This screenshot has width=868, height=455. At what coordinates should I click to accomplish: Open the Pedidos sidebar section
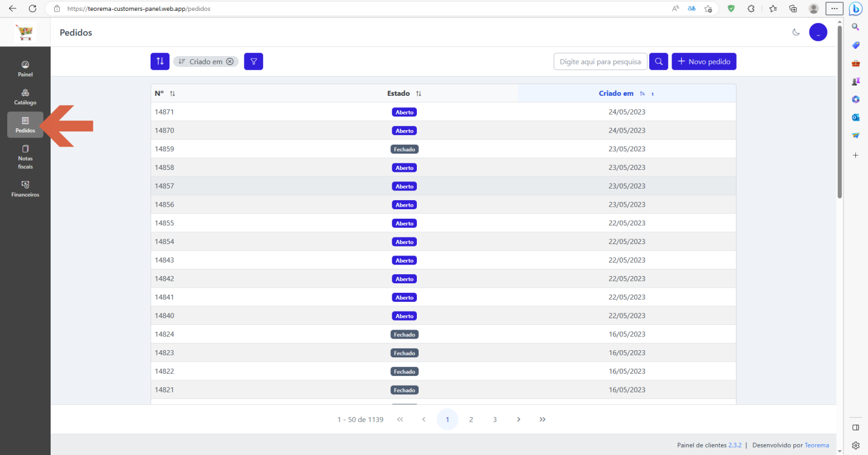[x=25, y=125]
